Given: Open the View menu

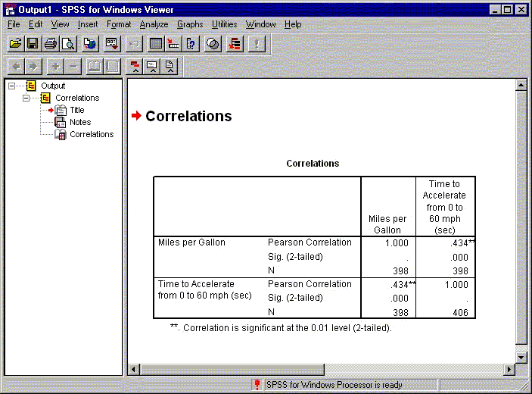Looking at the screenshot, I should click(60, 24).
